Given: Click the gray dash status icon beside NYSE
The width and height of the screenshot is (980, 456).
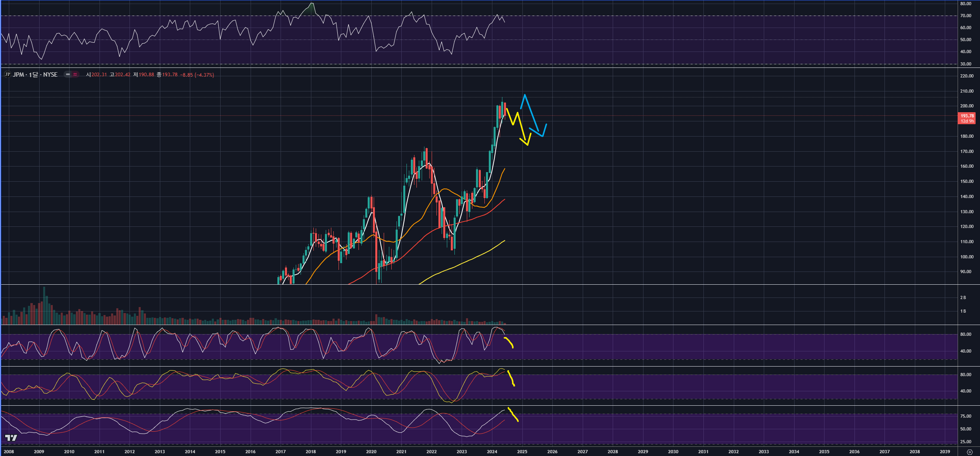Looking at the screenshot, I should coord(68,75).
